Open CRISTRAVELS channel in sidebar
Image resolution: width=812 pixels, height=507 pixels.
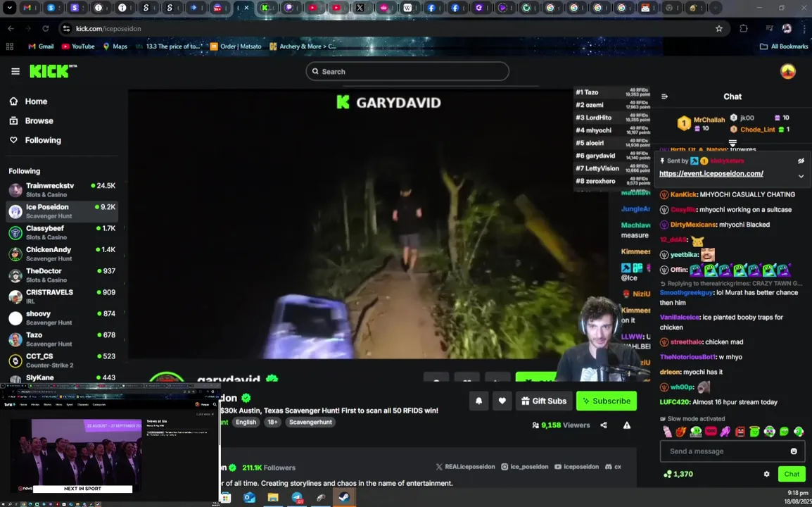click(x=62, y=296)
